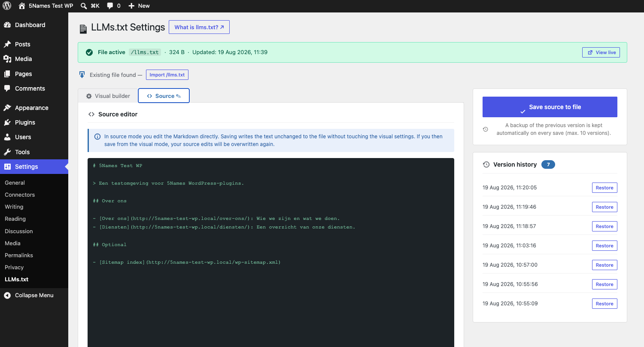The height and width of the screenshot is (347, 644).
Task: Click the info icon in source mode notice
Action: pos(97,137)
